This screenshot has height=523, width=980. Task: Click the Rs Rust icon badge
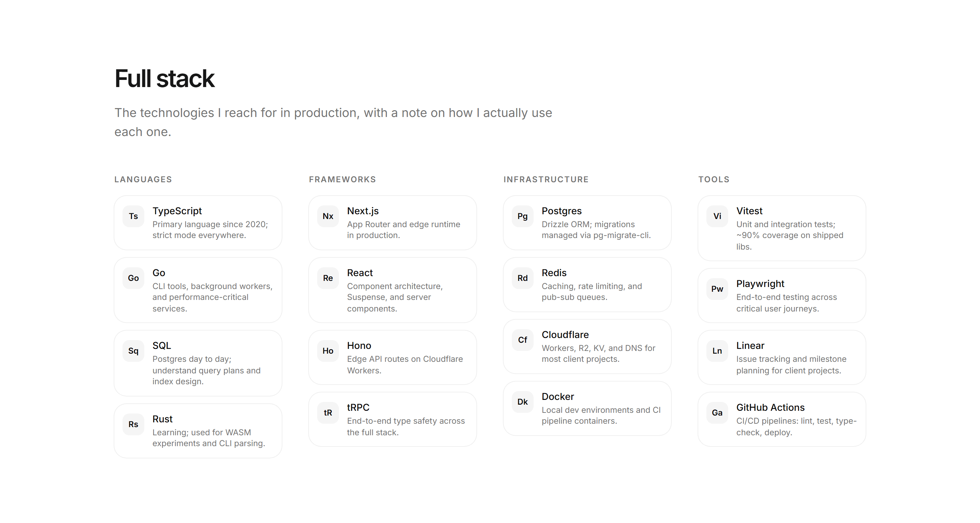click(x=133, y=424)
